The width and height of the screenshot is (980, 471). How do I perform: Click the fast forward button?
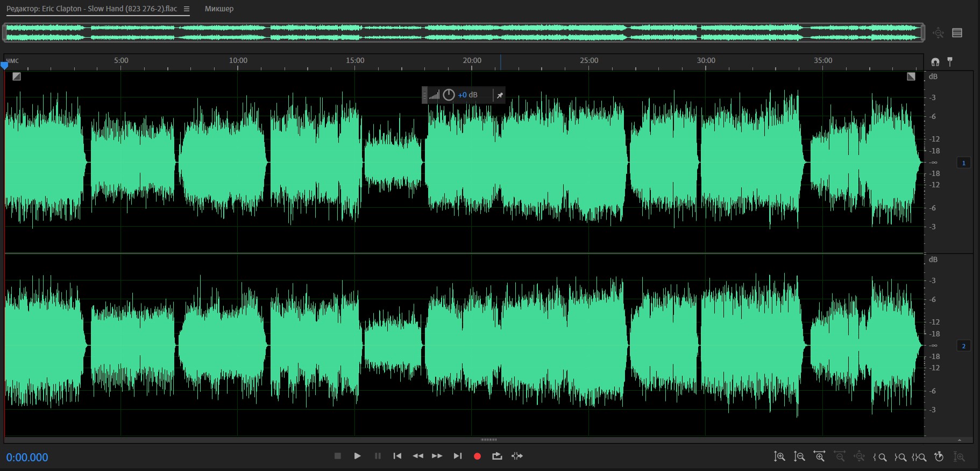pos(437,456)
